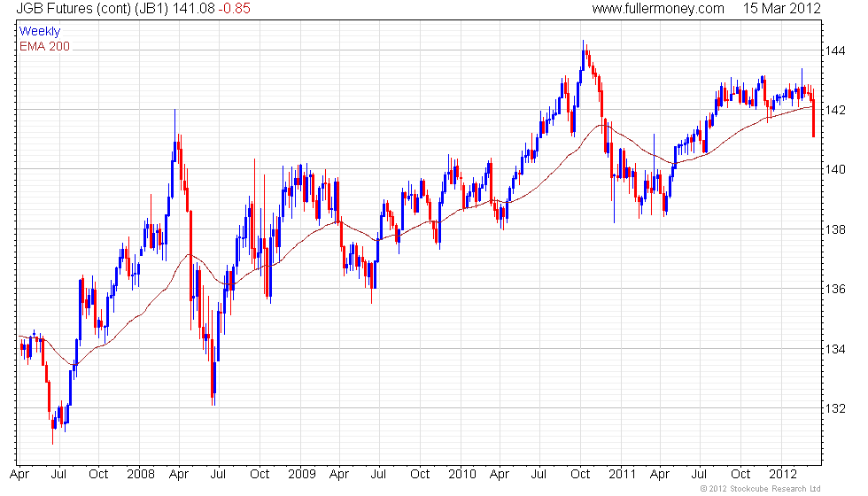Click the Stockcube Research Ltd copyright text
868x496 pixels.
coord(761,488)
